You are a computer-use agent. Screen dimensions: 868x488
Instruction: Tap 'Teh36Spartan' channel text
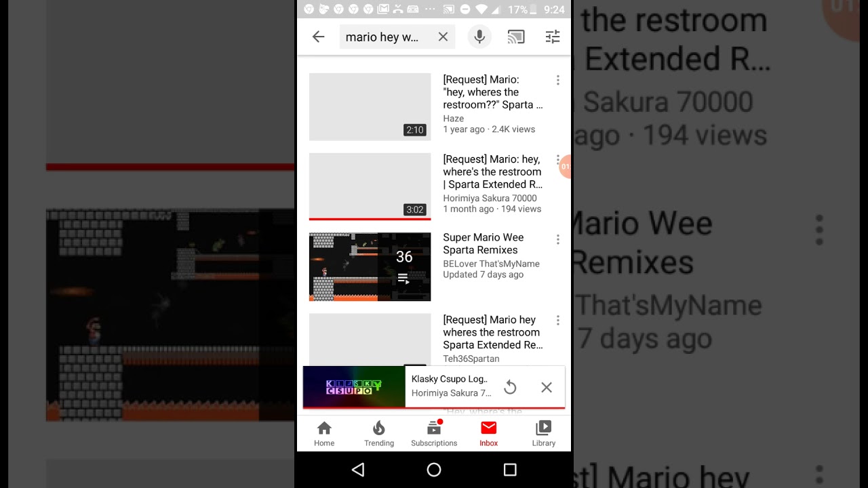471,359
